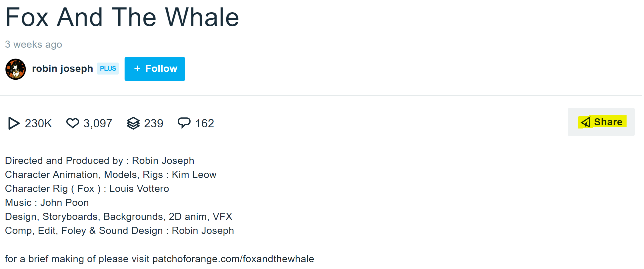Follow robin joseph with the blue button

pos(155,69)
